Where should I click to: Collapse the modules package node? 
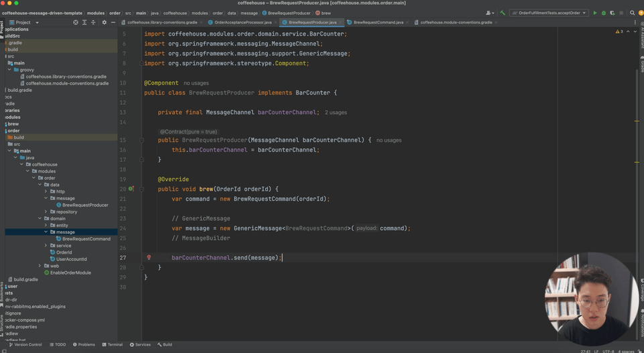[28, 171]
